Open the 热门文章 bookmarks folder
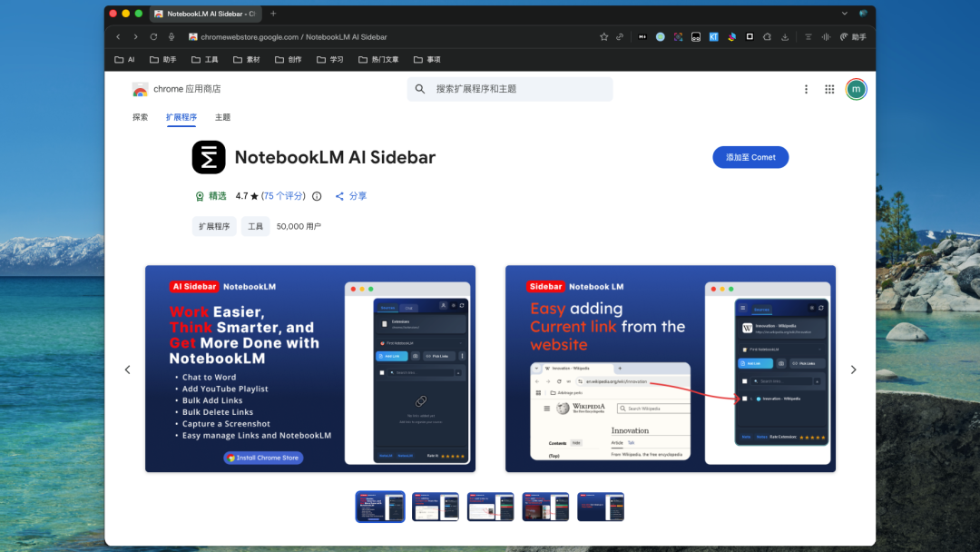 378,59
